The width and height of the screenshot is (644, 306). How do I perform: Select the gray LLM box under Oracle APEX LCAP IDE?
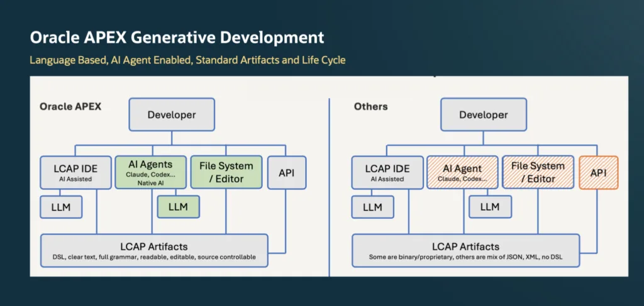point(61,207)
